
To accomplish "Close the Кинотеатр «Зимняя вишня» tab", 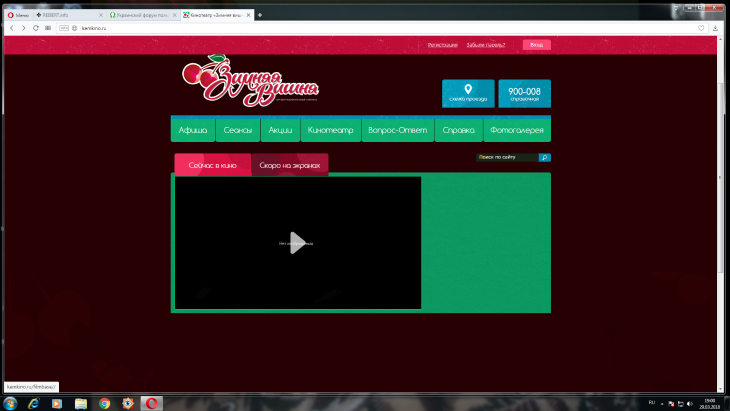I will [x=249, y=15].
